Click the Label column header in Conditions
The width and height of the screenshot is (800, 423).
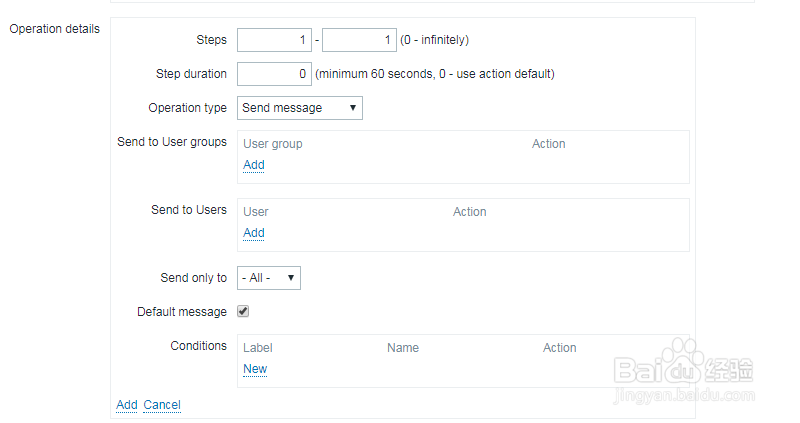[258, 348]
